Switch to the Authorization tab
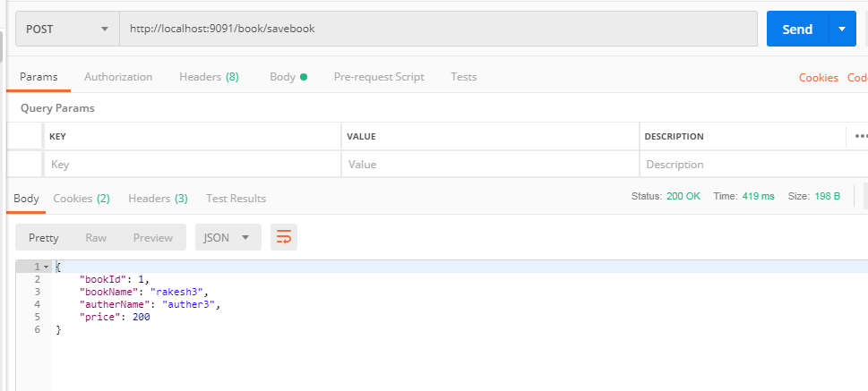This screenshot has height=391, width=868. coord(118,77)
